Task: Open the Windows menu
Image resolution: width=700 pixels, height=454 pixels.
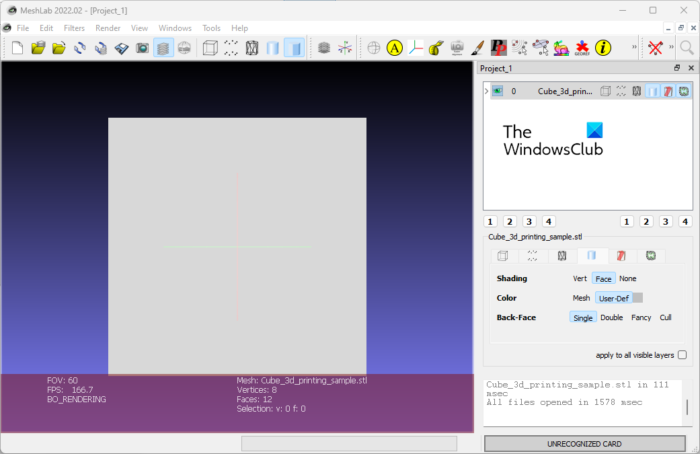Action: (175, 28)
